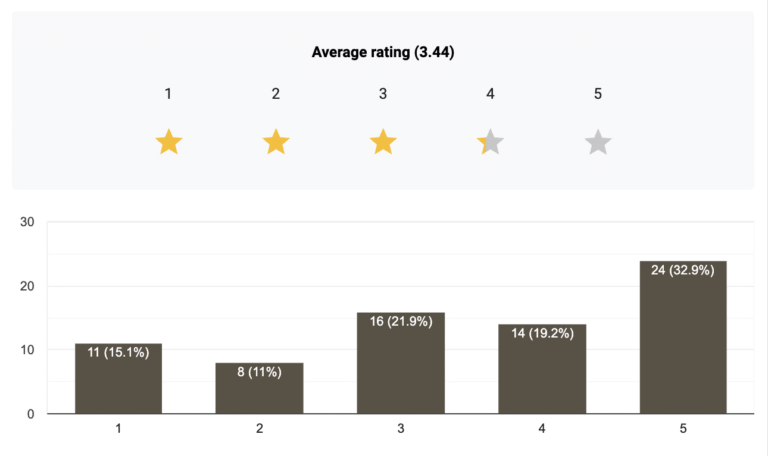This screenshot has height=456, width=768.
Task: Click the bar labeled 11 (15.1%)
Action: [x=118, y=380]
